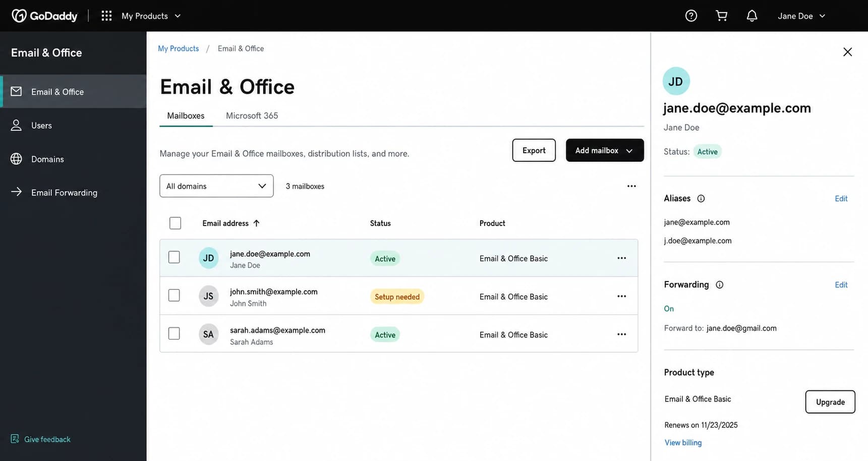The height and width of the screenshot is (461, 868).
Task: Click Email & Office Basic in John Smith row
Action: [x=513, y=297]
